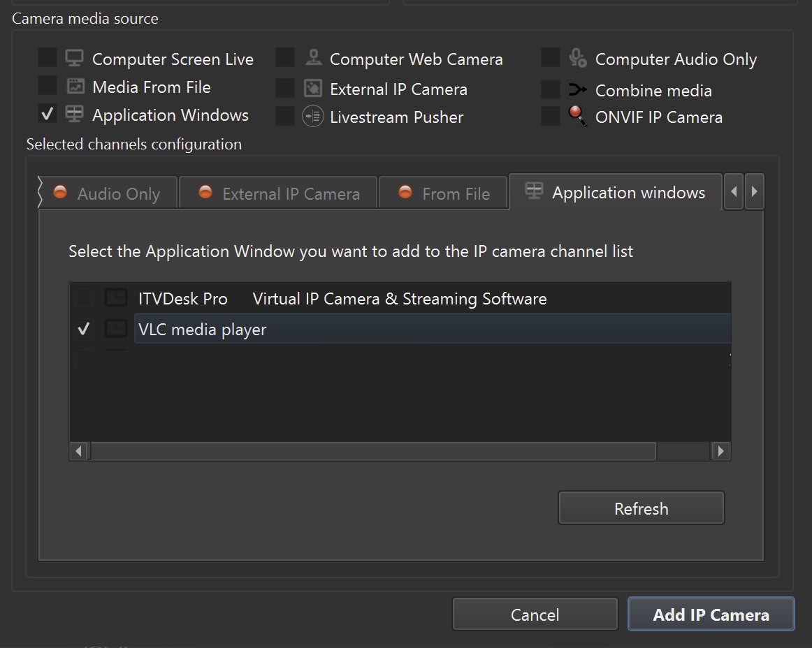Uncheck the VLC media player checkbox
The height and width of the screenshot is (648, 812).
pos(84,329)
